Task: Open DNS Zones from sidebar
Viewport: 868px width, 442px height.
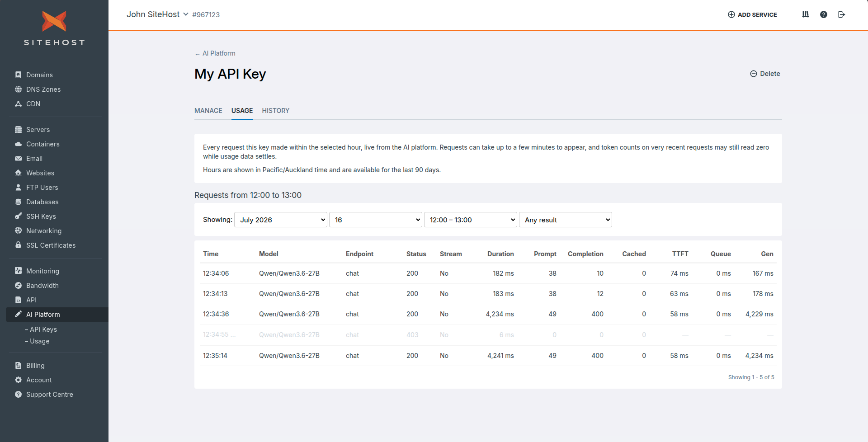Action: tap(43, 89)
